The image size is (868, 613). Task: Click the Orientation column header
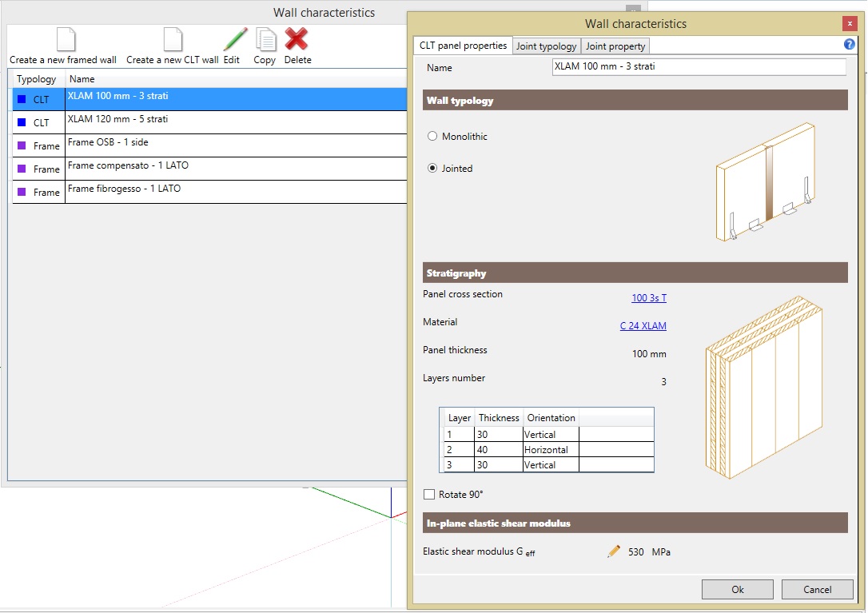pyautogui.click(x=551, y=418)
